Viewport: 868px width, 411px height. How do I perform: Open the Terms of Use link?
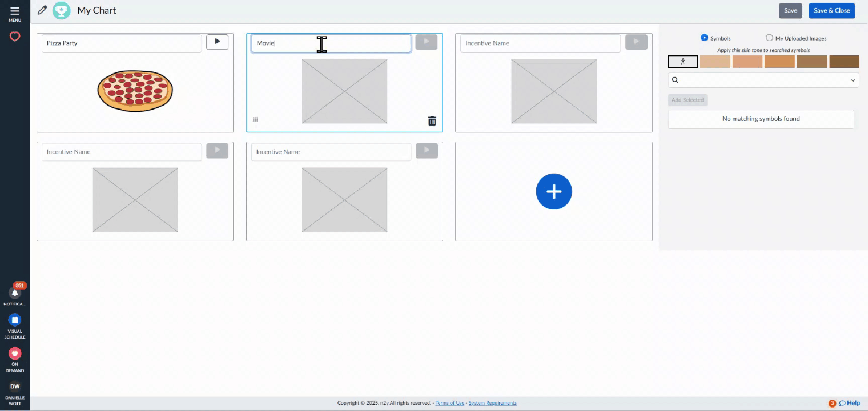click(449, 403)
